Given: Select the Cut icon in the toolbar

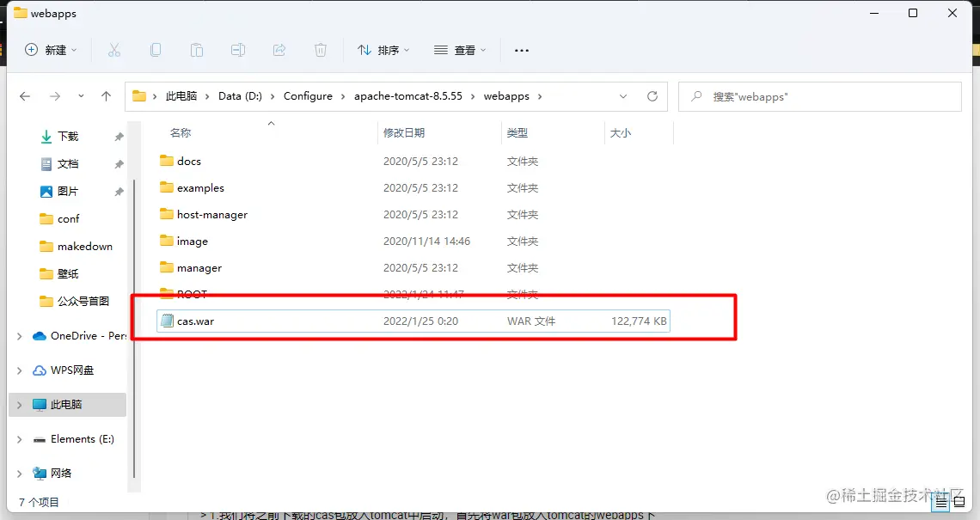Looking at the screenshot, I should (114, 50).
